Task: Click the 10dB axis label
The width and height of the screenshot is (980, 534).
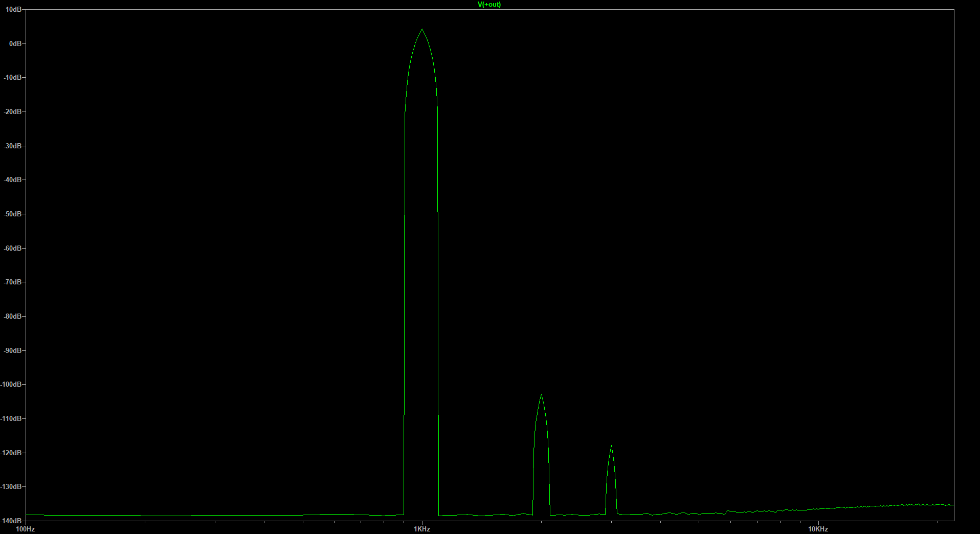Action: tap(13, 10)
